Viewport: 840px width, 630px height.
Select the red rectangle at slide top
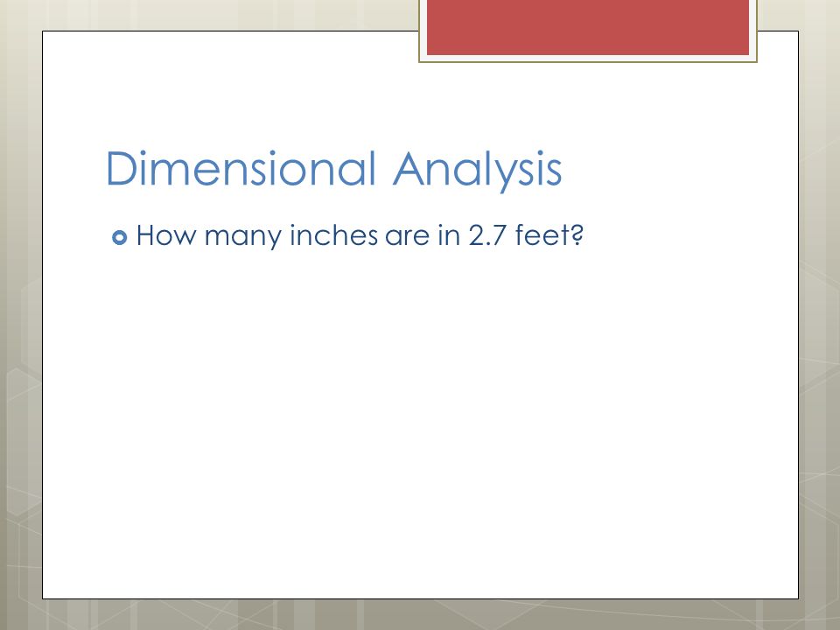(x=588, y=27)
